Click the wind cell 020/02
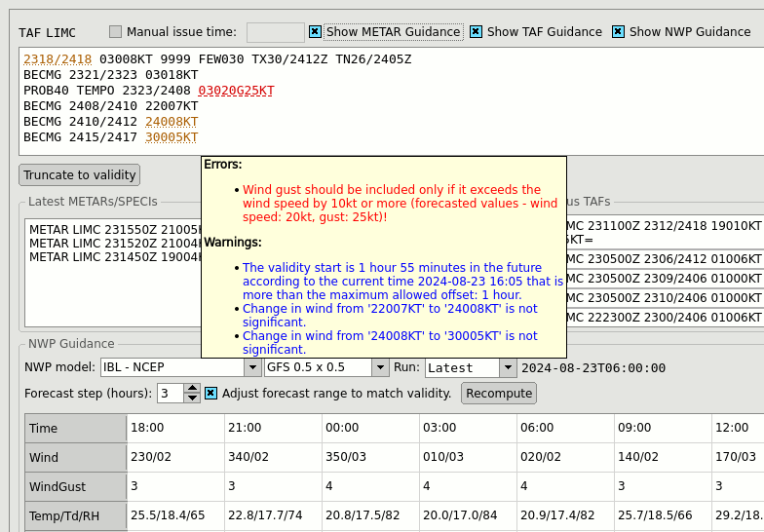764x532 pixels. click(565, 457)
